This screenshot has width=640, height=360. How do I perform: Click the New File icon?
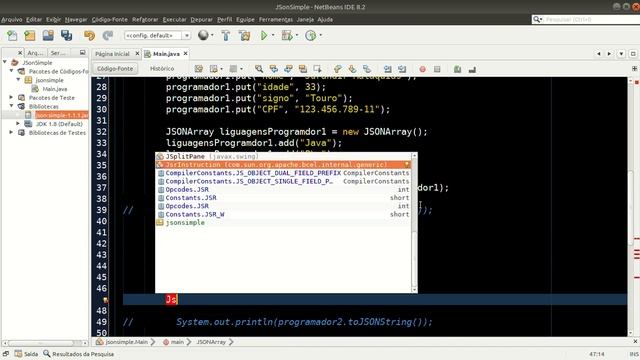click(12, 36)
